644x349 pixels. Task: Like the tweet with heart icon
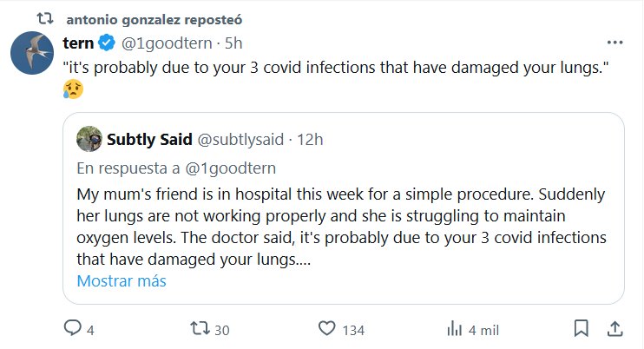coord(327,329)
